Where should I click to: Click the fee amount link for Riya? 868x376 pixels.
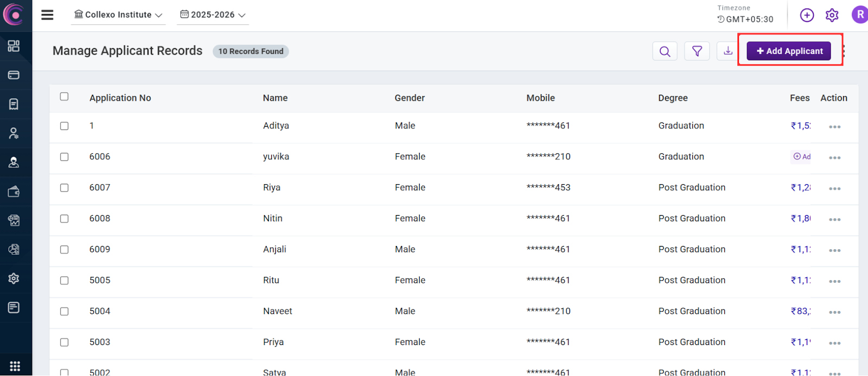pos(801,187)
